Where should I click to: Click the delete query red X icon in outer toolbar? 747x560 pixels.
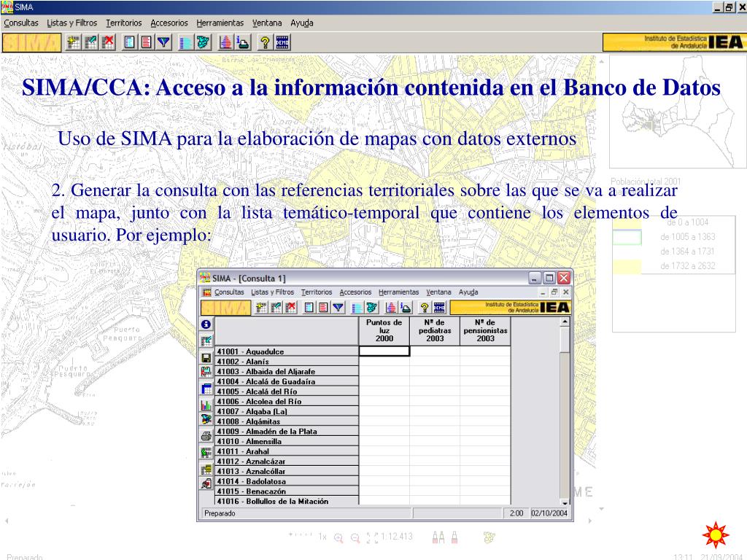pyautogui.click(x=109, y=42)
